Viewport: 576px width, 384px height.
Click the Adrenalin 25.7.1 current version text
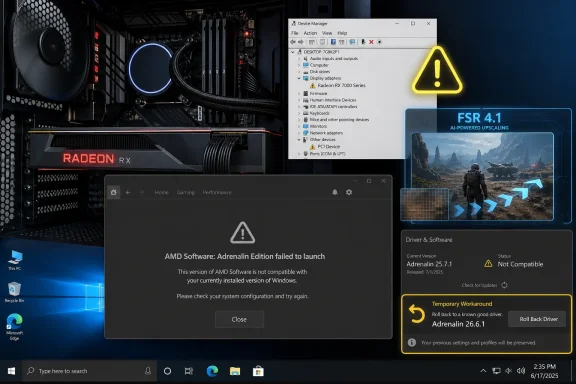tap(429, 264)
